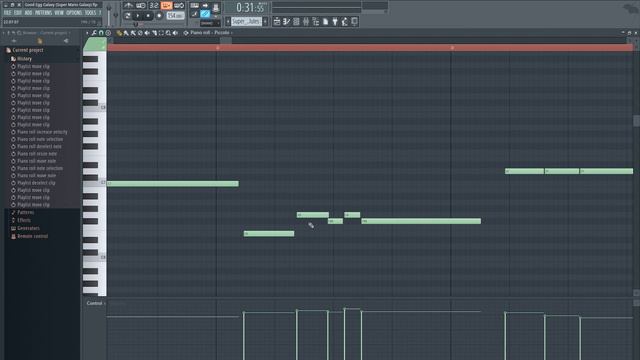Open the Control event lane dropdown
This screenshot has height=360, width=640.
click(x=96, y=303)
